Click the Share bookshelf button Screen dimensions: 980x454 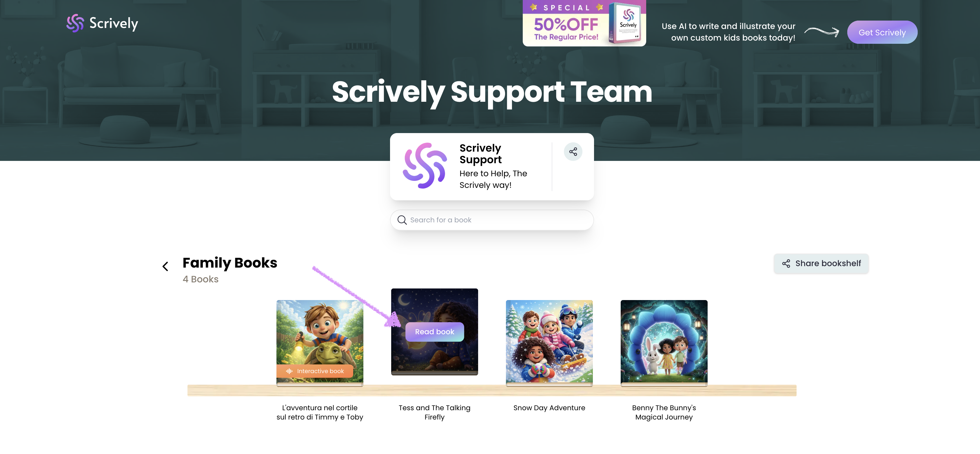[821, 263]
